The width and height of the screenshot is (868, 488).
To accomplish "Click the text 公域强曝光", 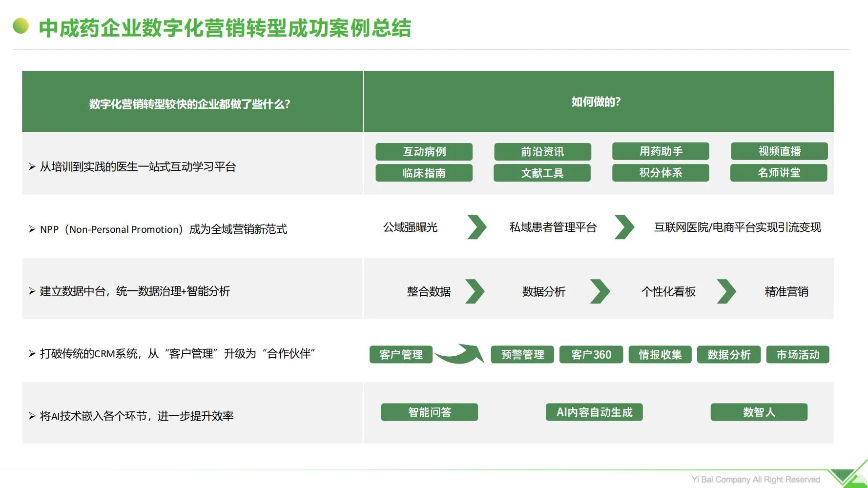I will [x=410, y=227].
